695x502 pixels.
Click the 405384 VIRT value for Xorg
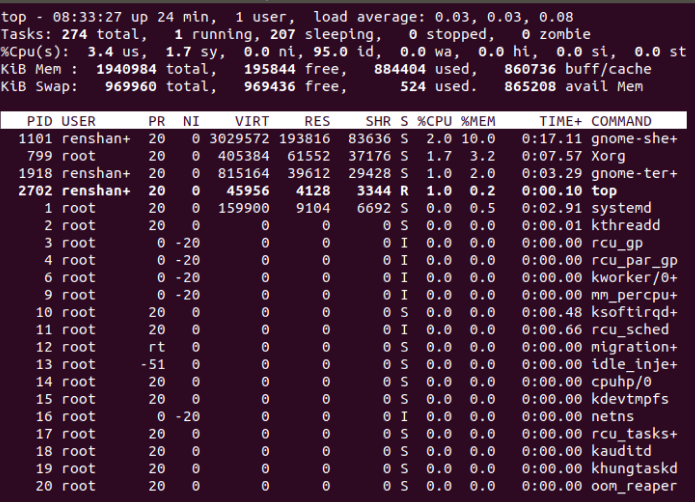[243, 156]
